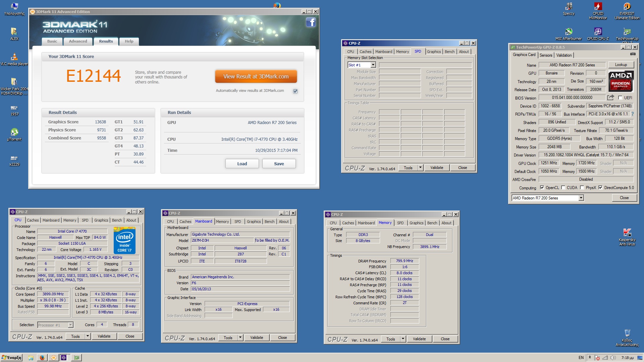Switch to the Advanced tab in 3DMark 11
The height and width of the screenshot is (362, 644).
click(78, 41)
